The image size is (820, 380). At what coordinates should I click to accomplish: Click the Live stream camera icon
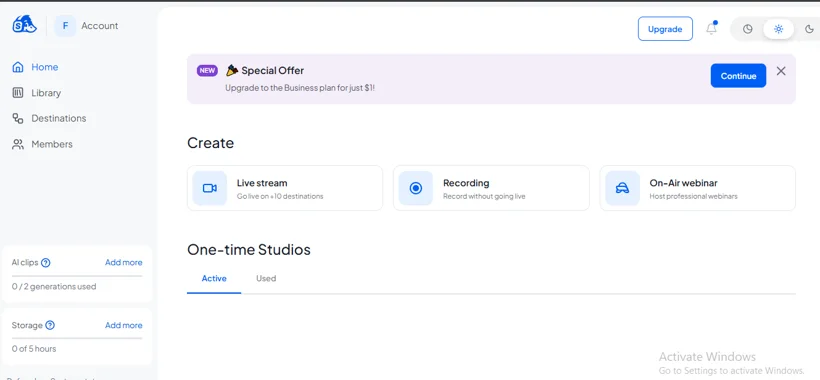coord(210,188)
